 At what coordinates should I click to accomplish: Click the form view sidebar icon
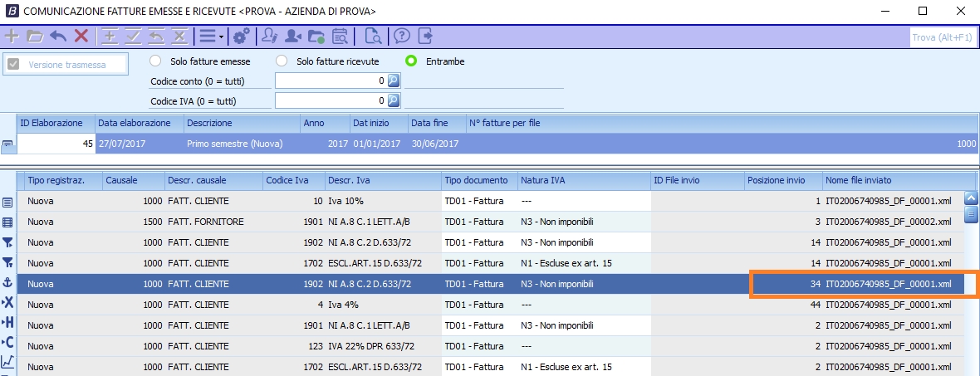7,203
